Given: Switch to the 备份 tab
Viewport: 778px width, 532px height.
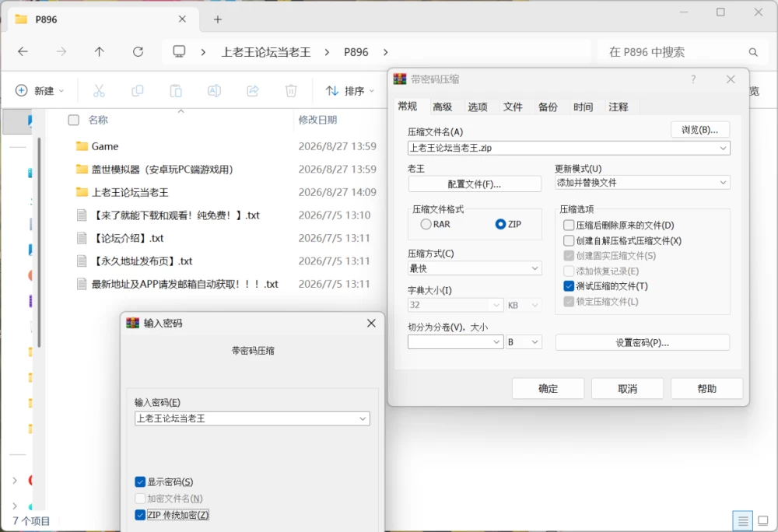Looking at the screenshot, I should pyautogui.click(x=548, y=107).
